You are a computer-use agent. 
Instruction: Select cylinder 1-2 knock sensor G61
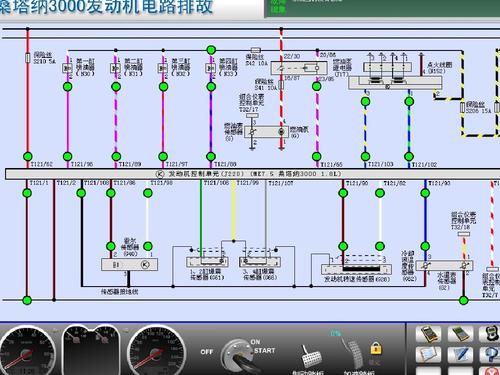pos(207,262)
